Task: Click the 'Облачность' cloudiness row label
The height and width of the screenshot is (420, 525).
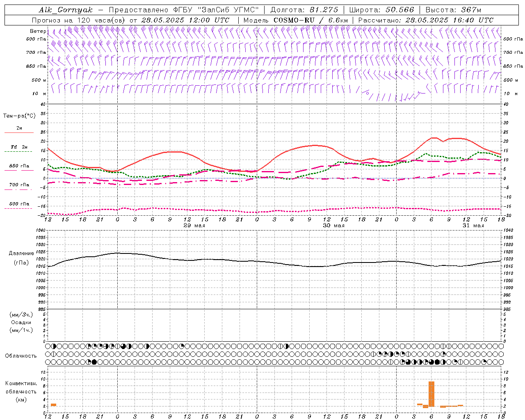Action: pos(21,356)
